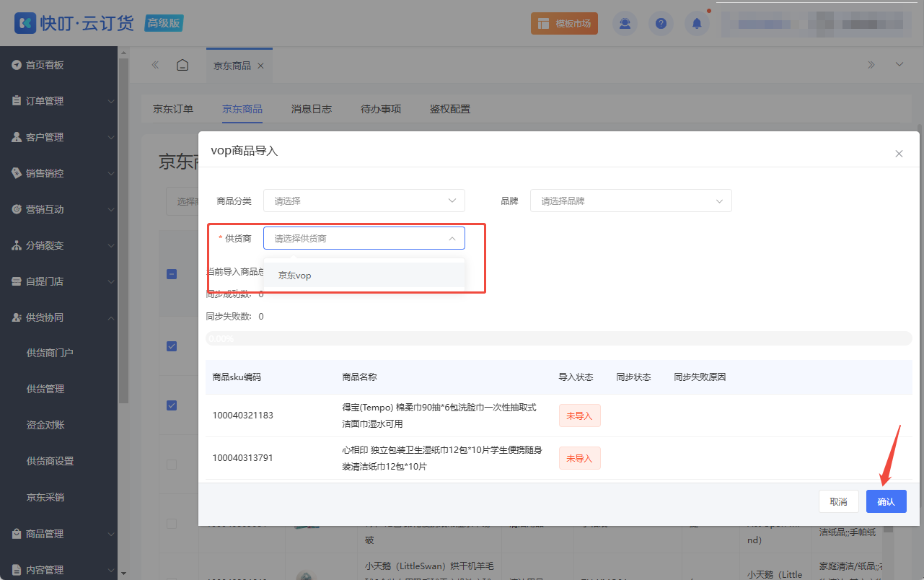
Task: Open the help question mark icon
Action: pyautogui.click(x=661, y=24)
